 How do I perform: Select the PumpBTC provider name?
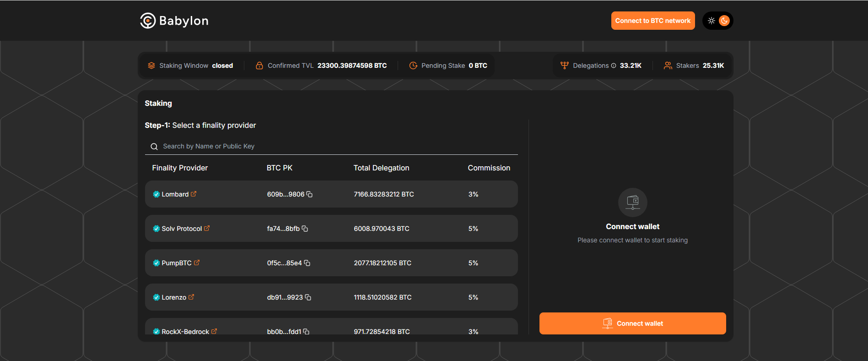pos(177,263)
